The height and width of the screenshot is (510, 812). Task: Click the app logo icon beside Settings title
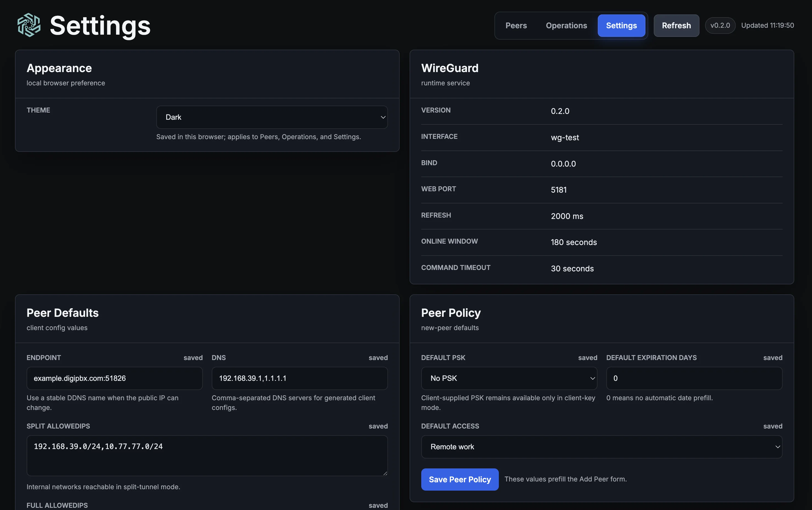click(x=29, y=25)
